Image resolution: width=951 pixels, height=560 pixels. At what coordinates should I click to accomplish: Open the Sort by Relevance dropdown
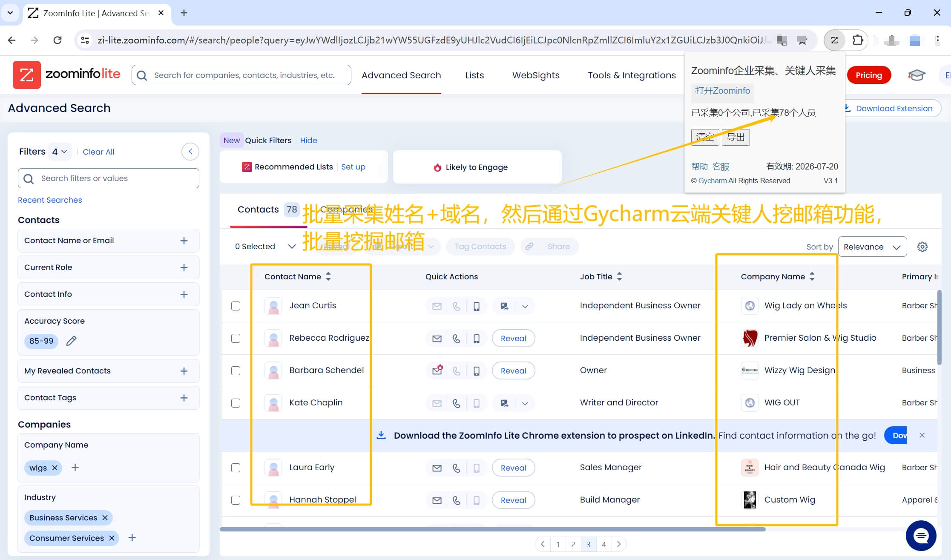[872, 247]
